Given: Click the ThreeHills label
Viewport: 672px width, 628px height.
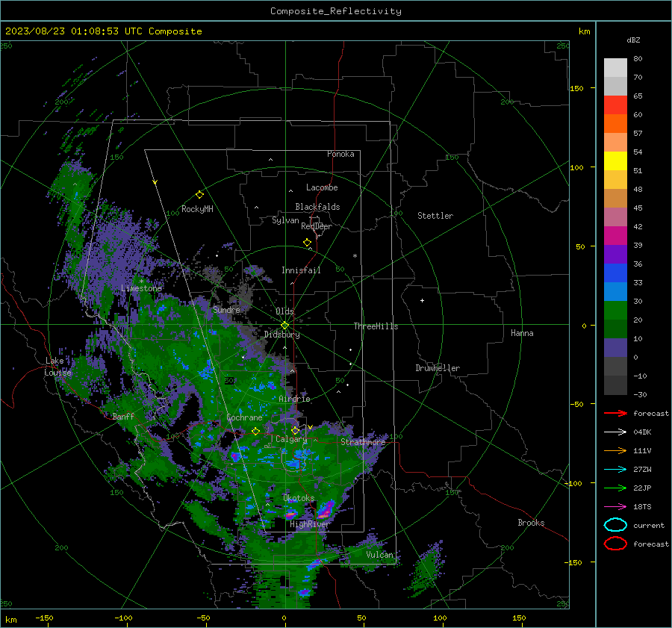Looking at the screenshot, I should (x=376, y=326).
